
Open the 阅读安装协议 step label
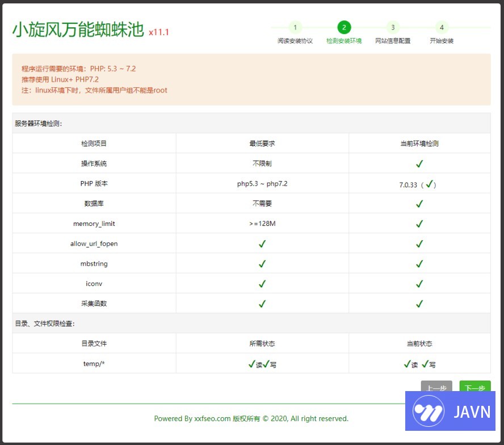pyautogui.click(x=295, y=41)
